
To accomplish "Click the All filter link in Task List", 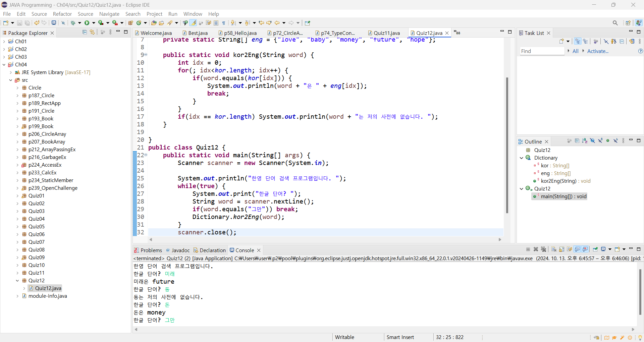I will pyautogui.click(x=576, y=51).
